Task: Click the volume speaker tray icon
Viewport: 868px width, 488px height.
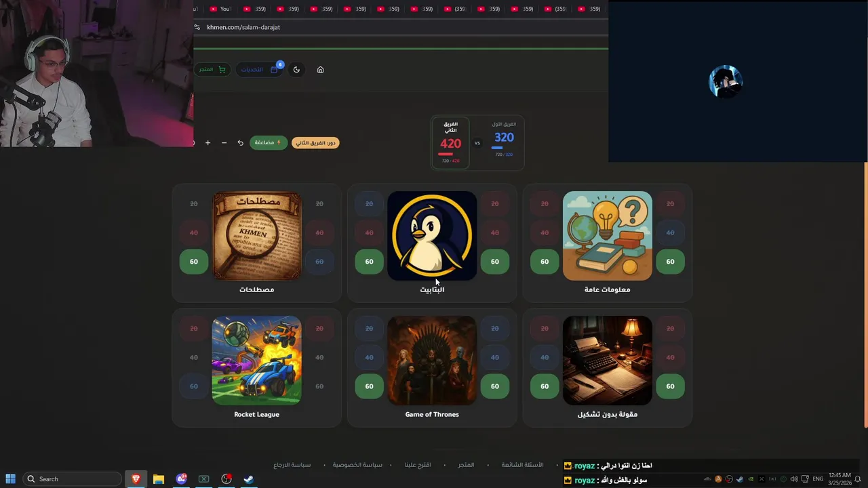Action: click(794, 479)
